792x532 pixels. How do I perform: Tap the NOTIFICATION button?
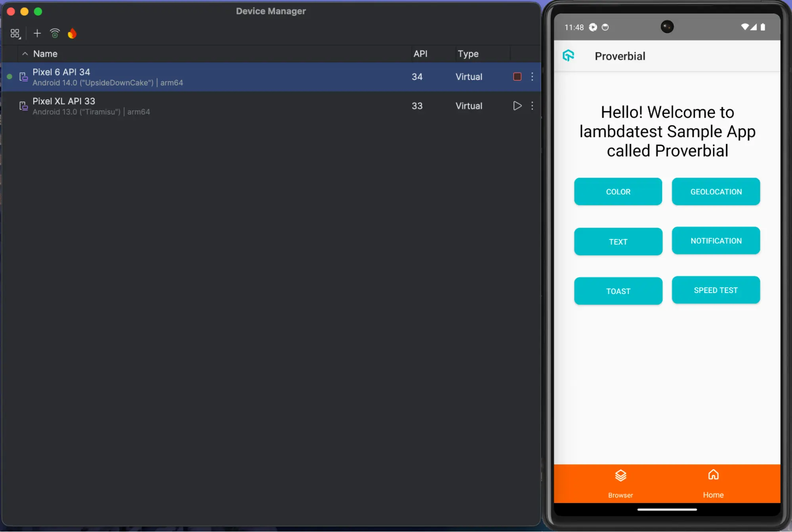(716, 241)
